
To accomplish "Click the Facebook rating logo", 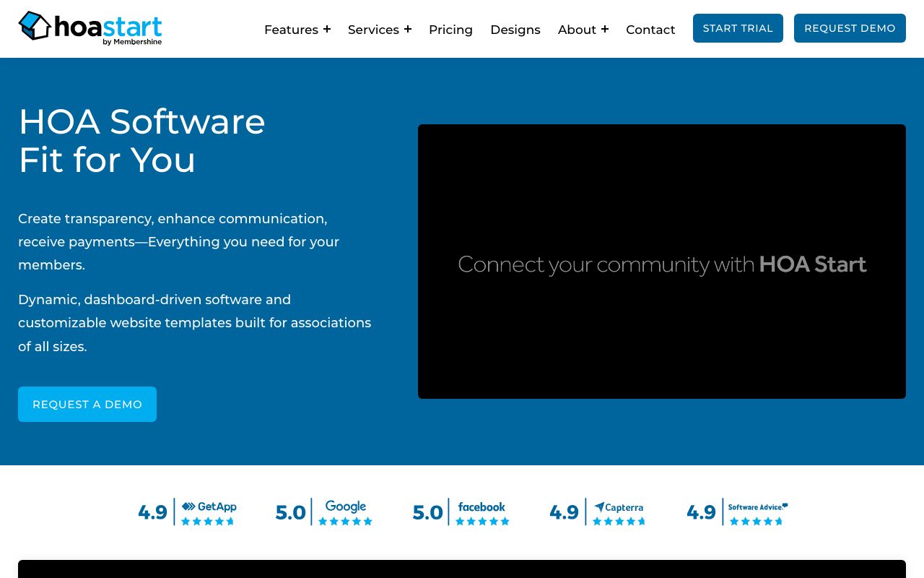I will point(481,506).
